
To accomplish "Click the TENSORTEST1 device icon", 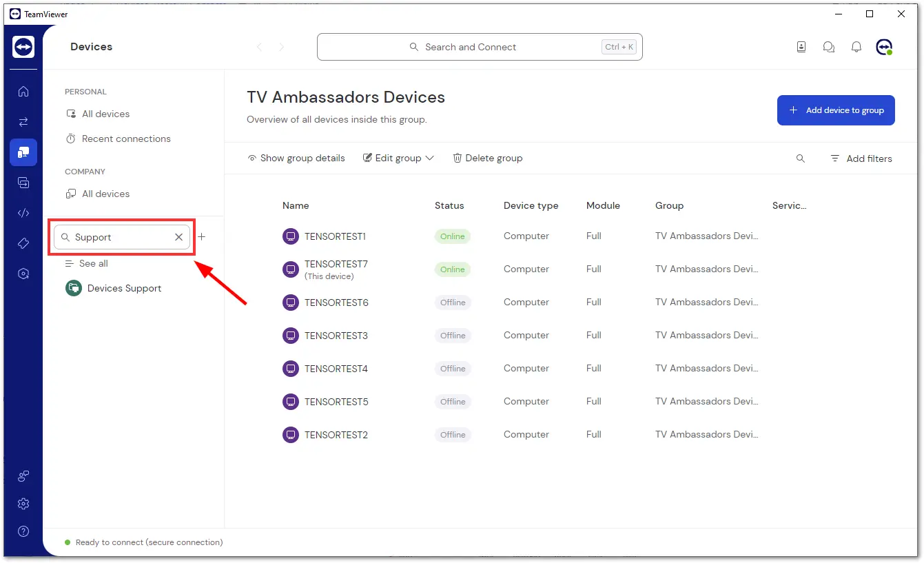I will pos(291,236).
